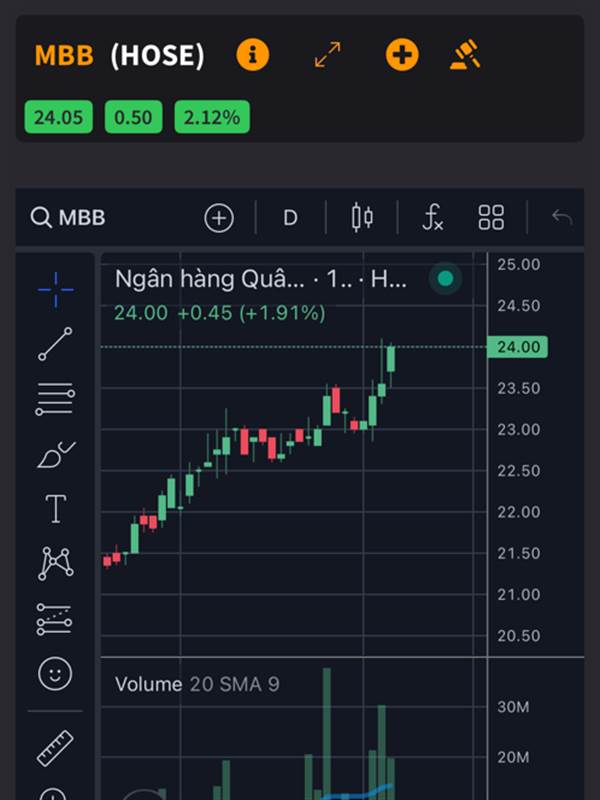Choose the text annotation tool
This screenshot has width=600, height=800.
tap(56, 509)
